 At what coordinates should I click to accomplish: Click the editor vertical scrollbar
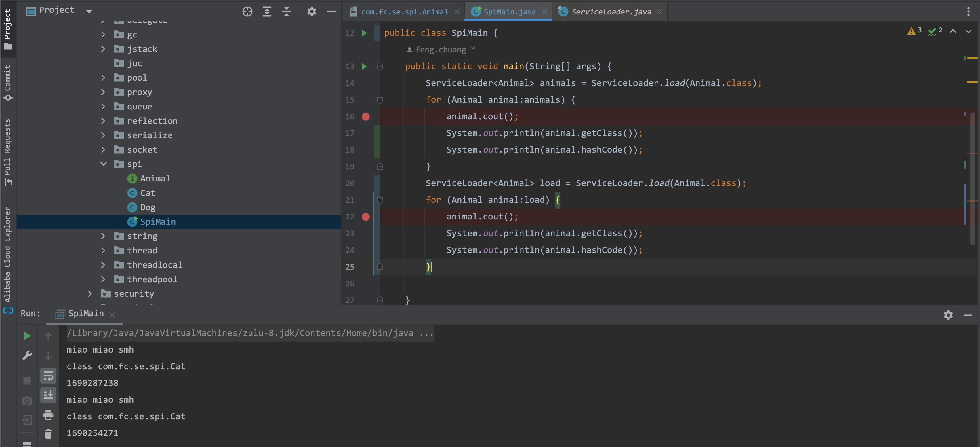(x=973, y=179)
